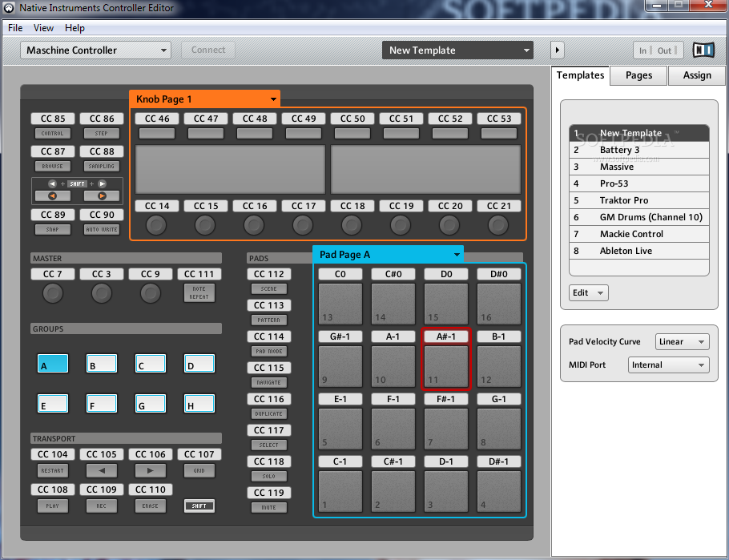
Task: Click the NI logo icon
Action: [x=703, y=50]
